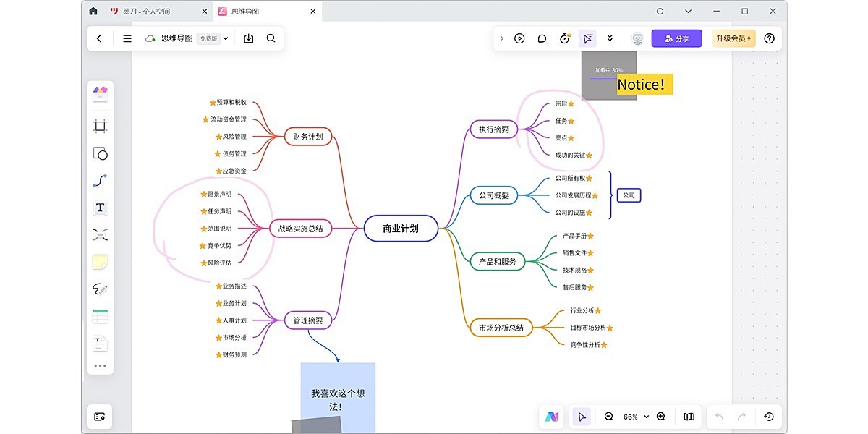Image resolution: width=868 pixels, height=434 pixels.
Task: Click the undo arrow in the bottom toolbar
Action: (x=719, y=416)
